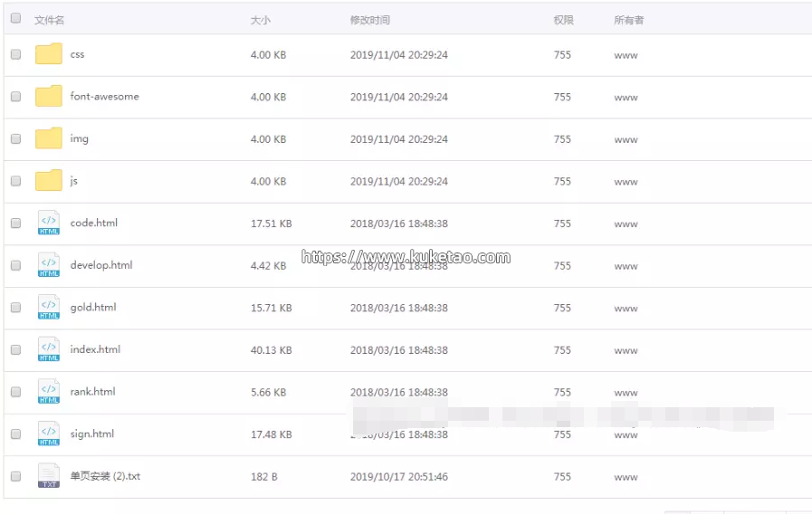Select the checkbox next to gold.html

(x=15, y=308)
